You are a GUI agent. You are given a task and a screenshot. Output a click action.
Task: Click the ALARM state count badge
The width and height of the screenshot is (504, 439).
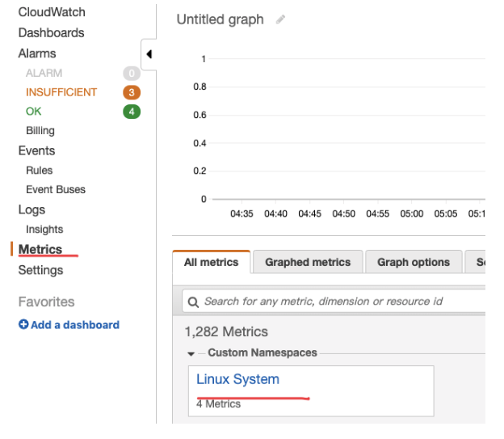(132, 74)
